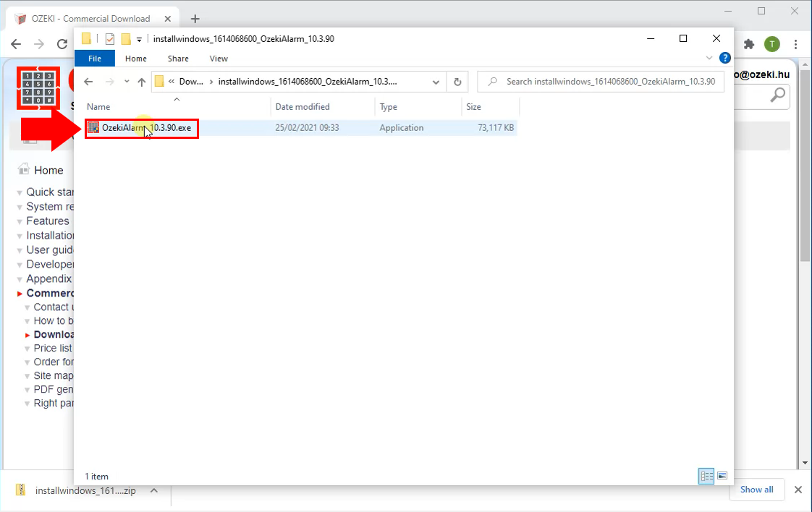Open Chrome three-dot menu
812x512 pixels.
pos(795,44)
